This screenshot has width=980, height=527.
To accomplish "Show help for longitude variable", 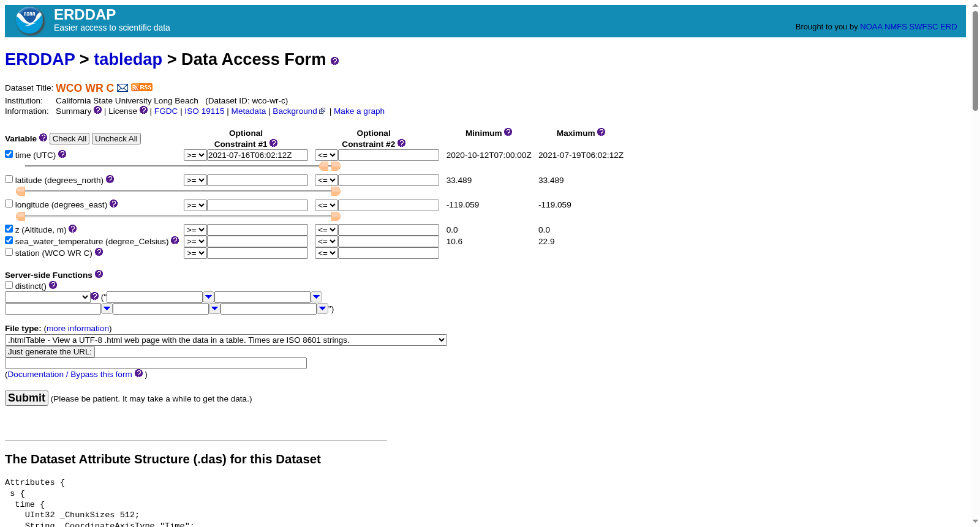I will 113,204.
